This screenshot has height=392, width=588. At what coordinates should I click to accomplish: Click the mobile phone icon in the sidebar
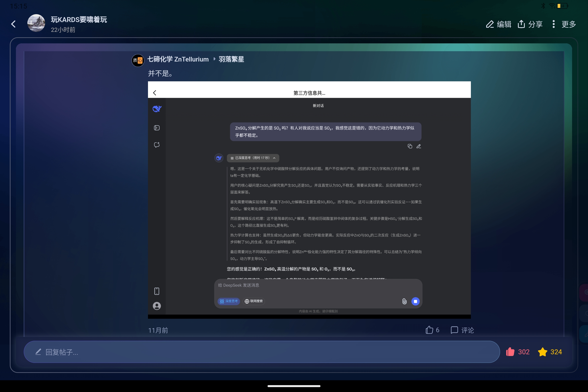pos(157,291)
